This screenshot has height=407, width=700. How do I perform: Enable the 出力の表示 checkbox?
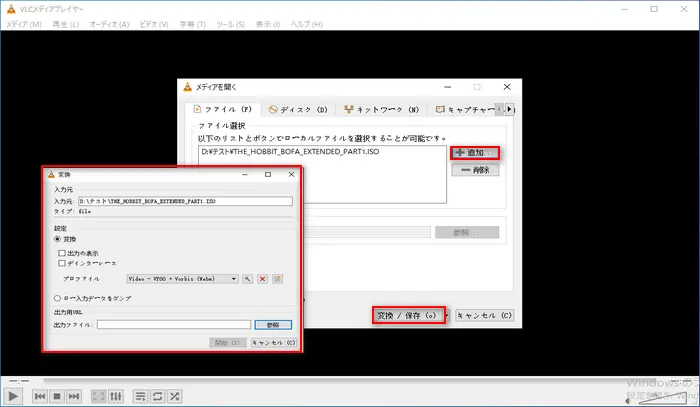click(62, 254)
